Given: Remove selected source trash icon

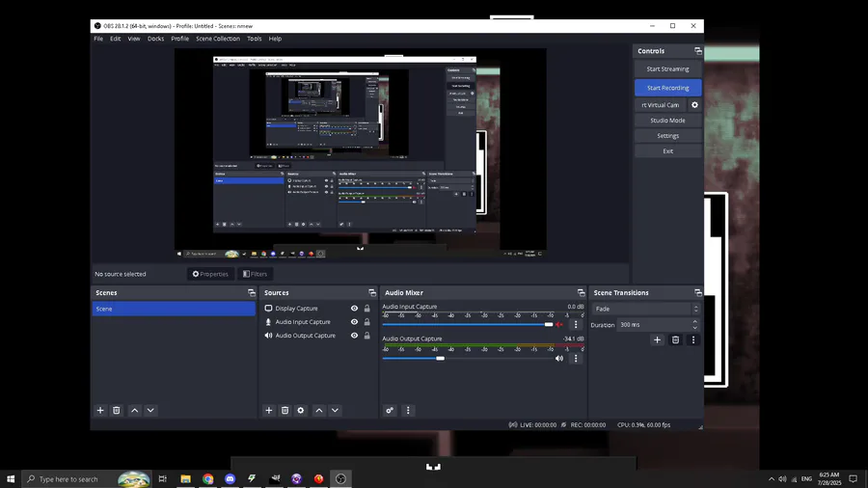Looking at the screenshot, I should coord(285,411).
